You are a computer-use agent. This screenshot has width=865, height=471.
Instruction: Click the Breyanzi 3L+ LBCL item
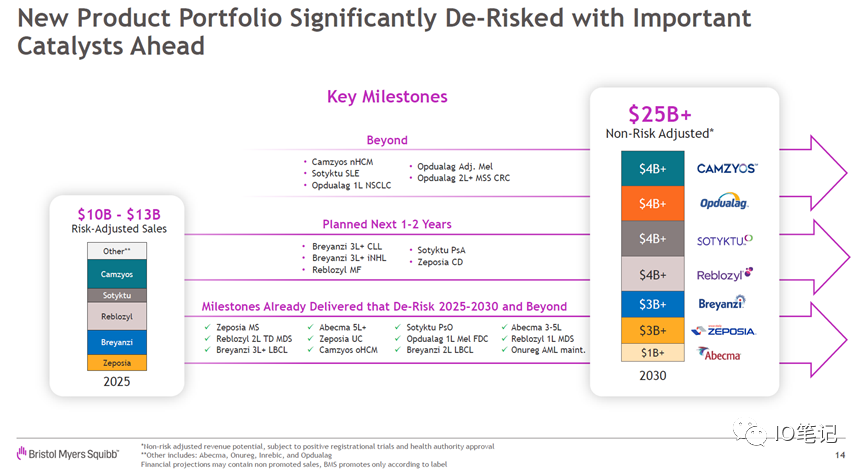(252, 350)
